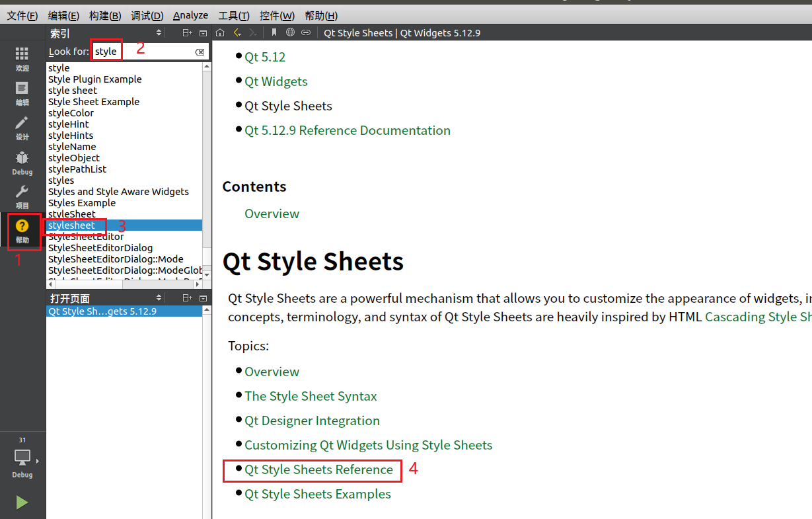Open the 控件(W) menu
The width and height of the screenshot is (812, 519).
[x=277, y=15]
